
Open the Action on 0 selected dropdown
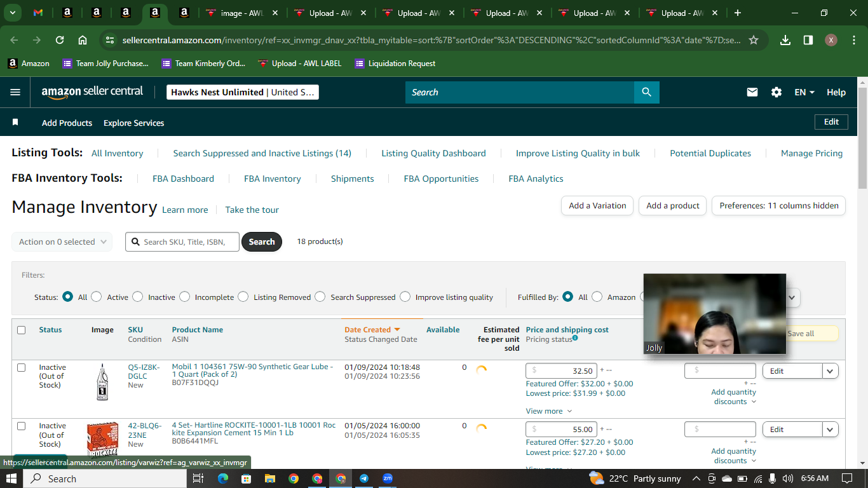(x=62, y=241)
